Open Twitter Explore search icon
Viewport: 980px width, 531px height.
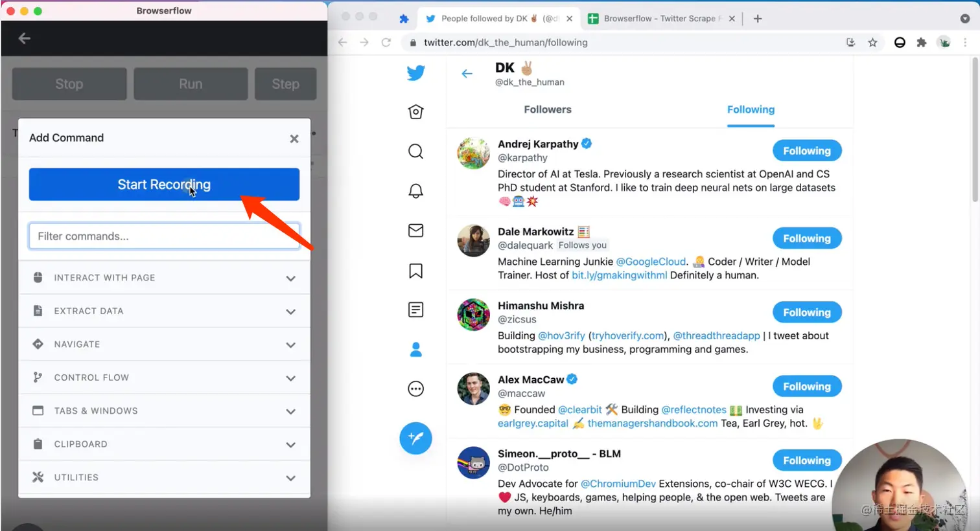point(416,152)
